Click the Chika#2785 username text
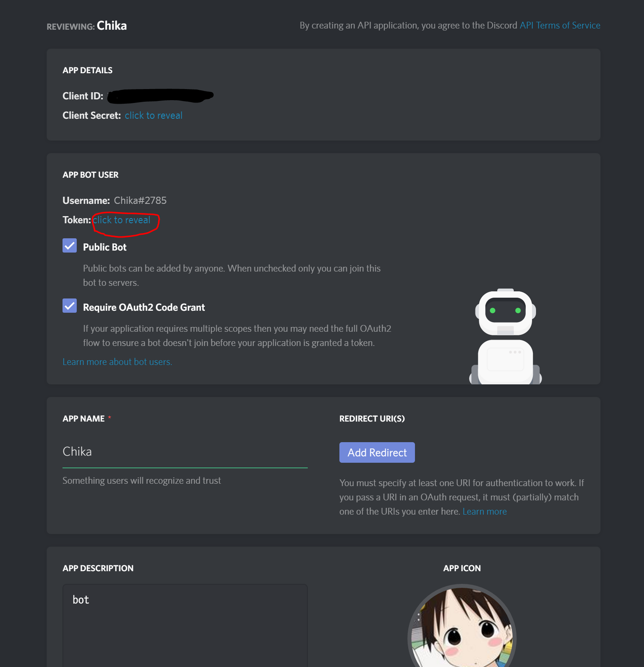The height and width of the screenshot is (667, 644). 140,200
